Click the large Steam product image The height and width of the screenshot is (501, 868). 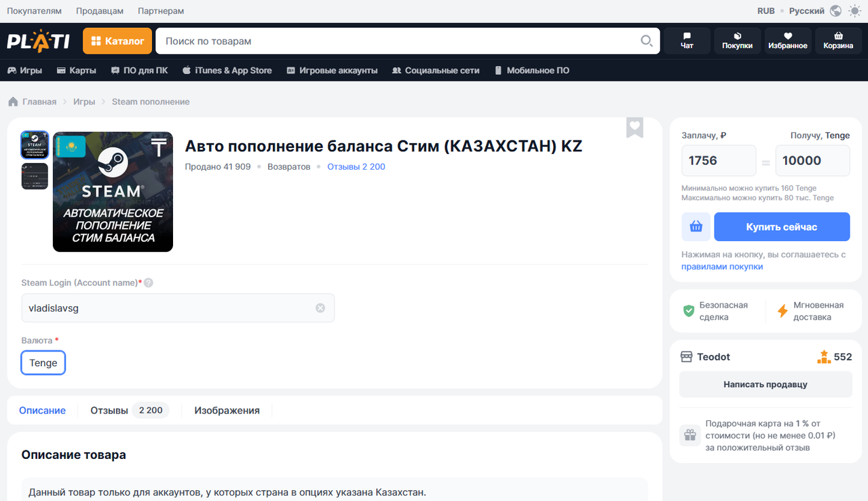pos(113,191)
